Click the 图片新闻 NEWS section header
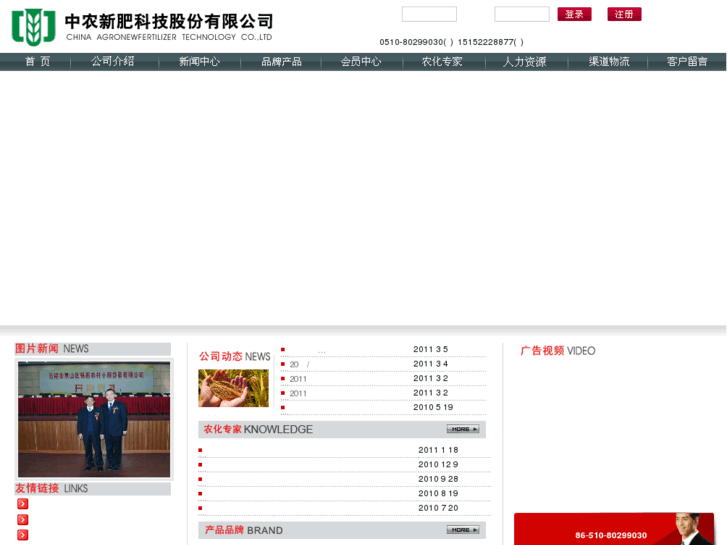This screenshot has width=727, height=545. (x=93, y=349)
